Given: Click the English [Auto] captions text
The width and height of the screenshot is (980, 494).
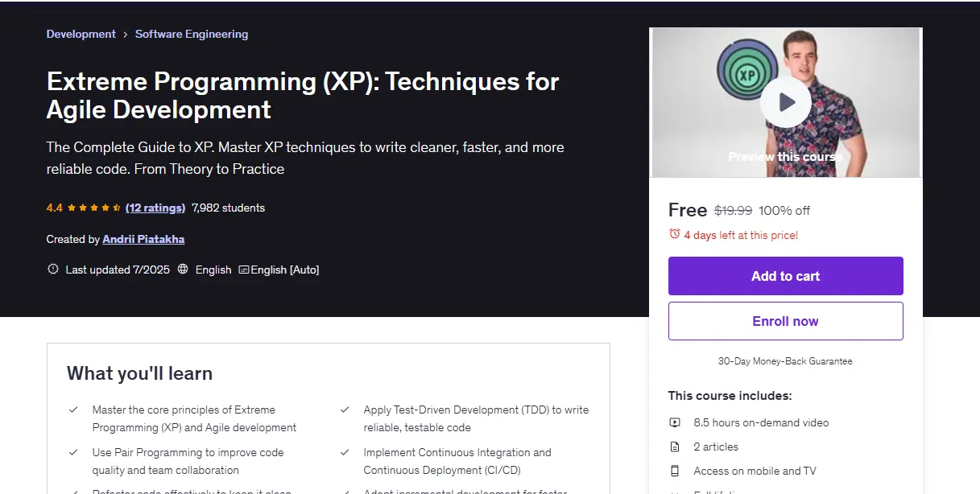Looking at the screenshot, I should click(285, 270).
